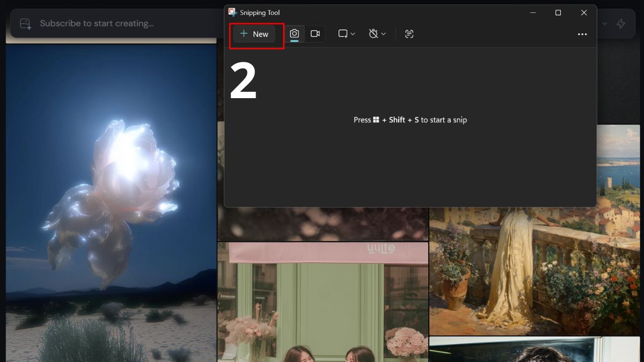Screen dimensions: 644x362
Task: Click the New snip button
Action: point(254,34)
